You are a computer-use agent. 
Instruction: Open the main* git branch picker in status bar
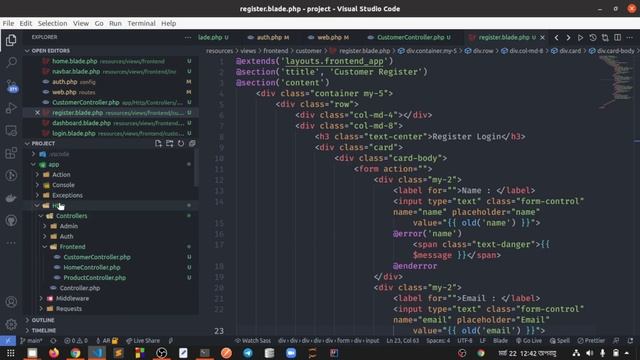point(32,340)
